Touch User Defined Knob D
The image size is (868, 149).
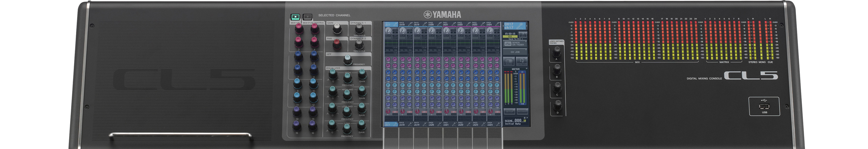coord(557,106)
